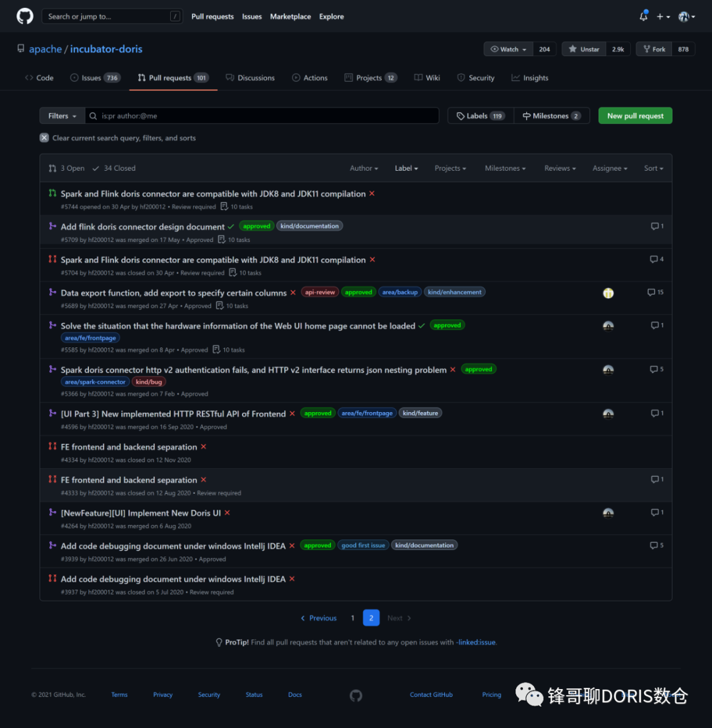Open 5 comments on Spark doris connector http v2 PR

click(657, 369)
